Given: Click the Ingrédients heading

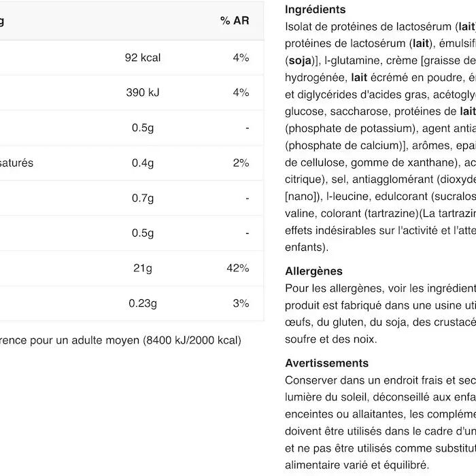Looking at the screenshot, I should (315, 10).
